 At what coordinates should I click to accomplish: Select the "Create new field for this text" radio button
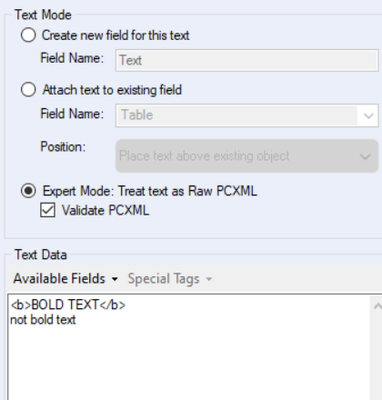[x=28, y=35]
